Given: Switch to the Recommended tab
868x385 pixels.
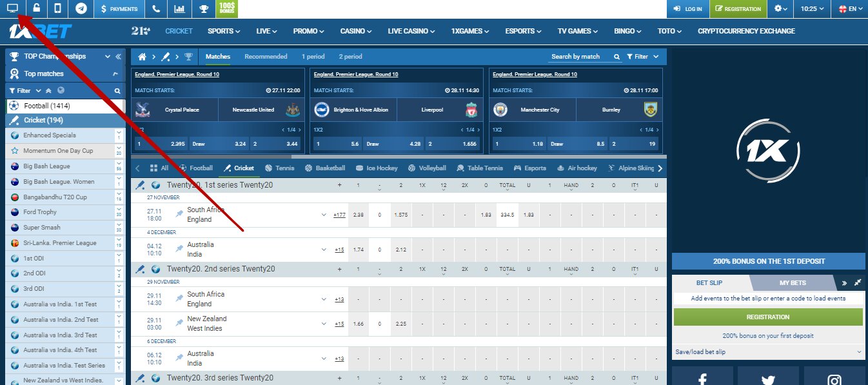Looking at the screenshot, I should (x=266, y=57).
